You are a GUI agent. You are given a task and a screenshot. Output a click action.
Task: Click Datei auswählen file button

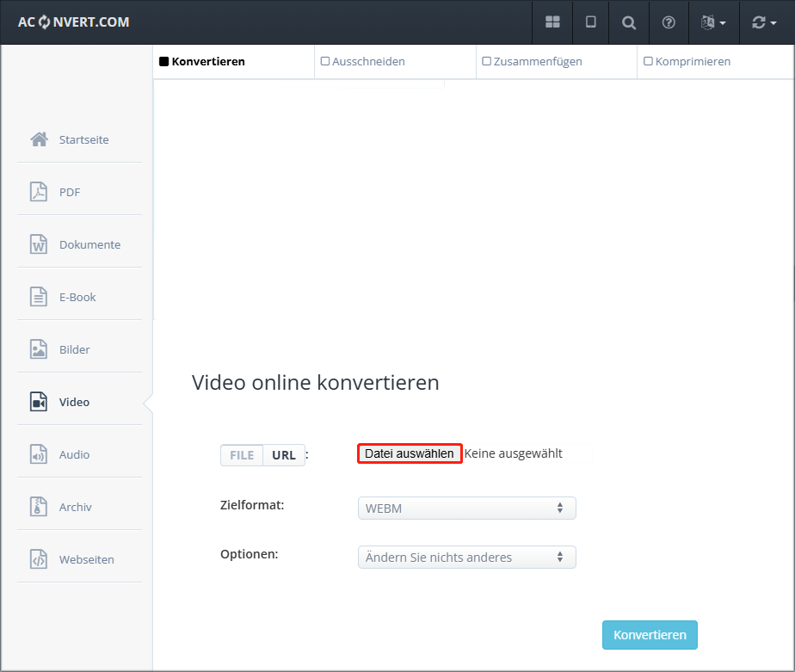point(410,453)
